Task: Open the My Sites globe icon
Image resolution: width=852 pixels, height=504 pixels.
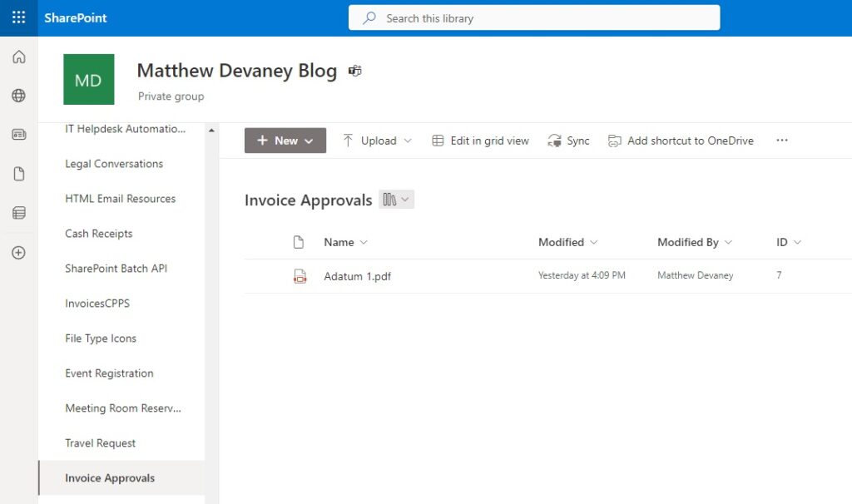Action: tap(18, 96)
